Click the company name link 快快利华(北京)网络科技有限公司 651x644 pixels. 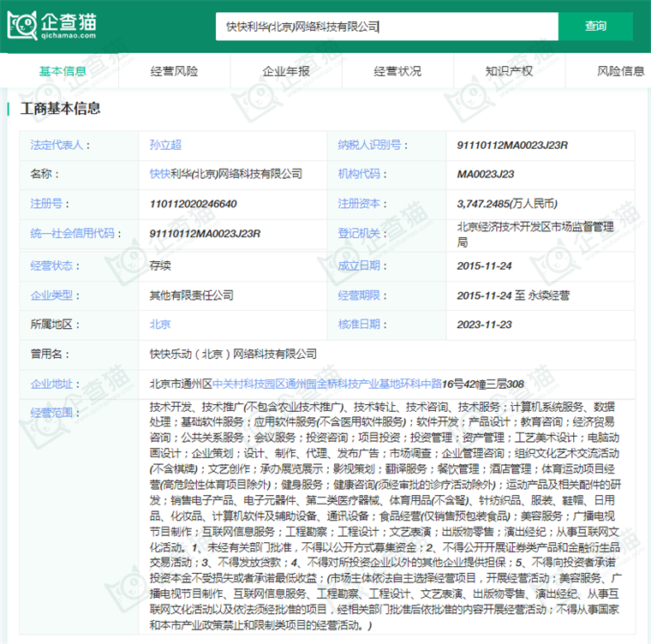click(226, 174)
